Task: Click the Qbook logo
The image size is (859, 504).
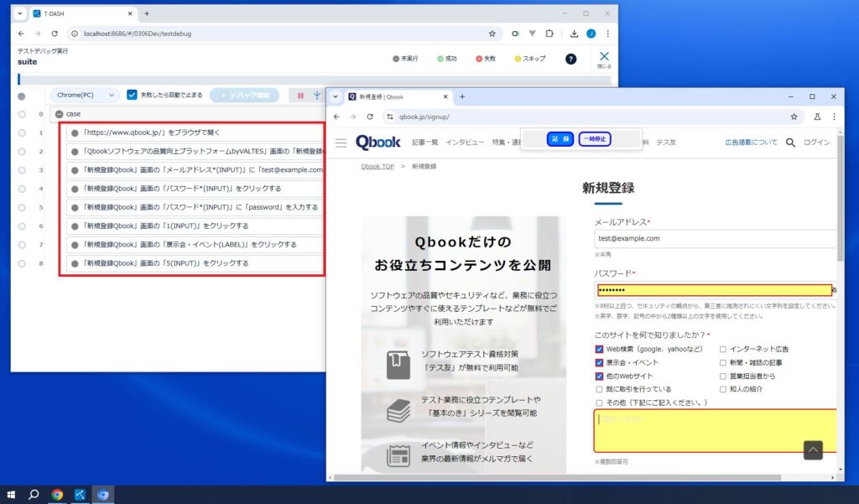Action: pyautogui.click(x=378, y=143)
